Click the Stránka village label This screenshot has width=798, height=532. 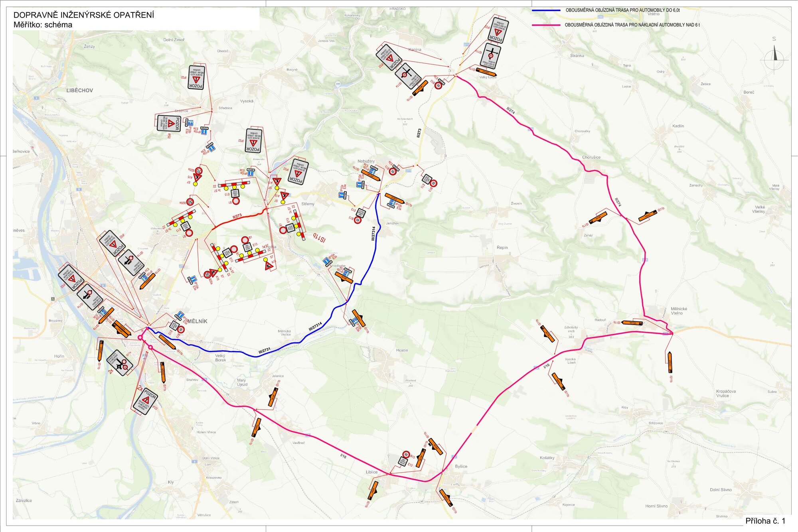pyautogui.click(x=577, y=56)
